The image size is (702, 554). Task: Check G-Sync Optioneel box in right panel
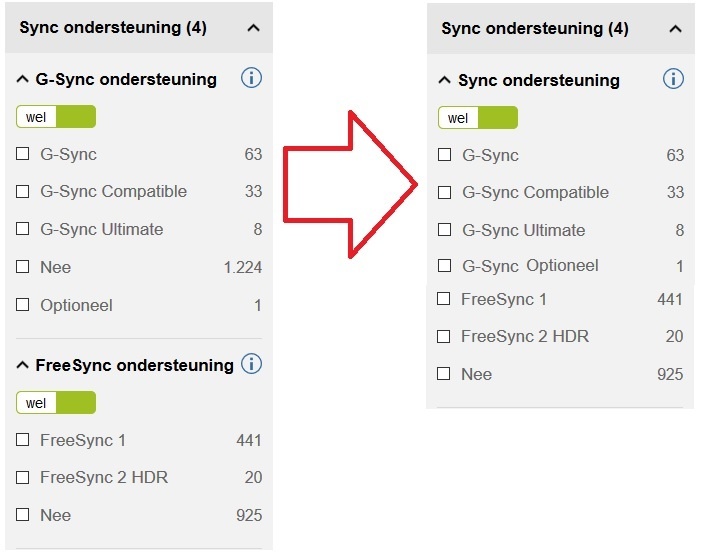click(x=444, y=265)
